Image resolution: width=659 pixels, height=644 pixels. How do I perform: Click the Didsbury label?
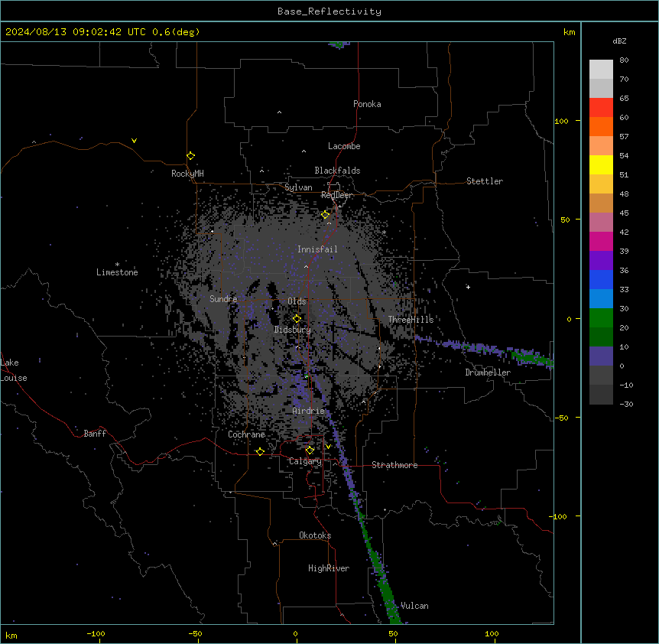(x=293, y=330)
